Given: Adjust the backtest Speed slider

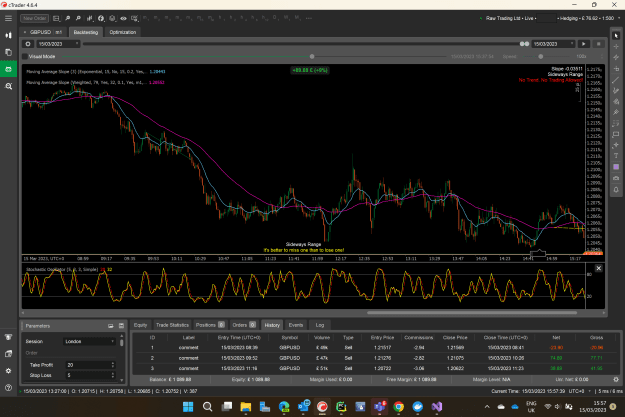Looking at the screenshot, I should (540, 57).
